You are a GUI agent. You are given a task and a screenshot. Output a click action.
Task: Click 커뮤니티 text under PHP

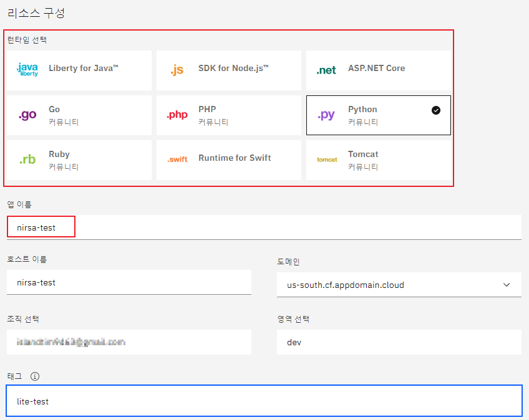coord(213,122)
